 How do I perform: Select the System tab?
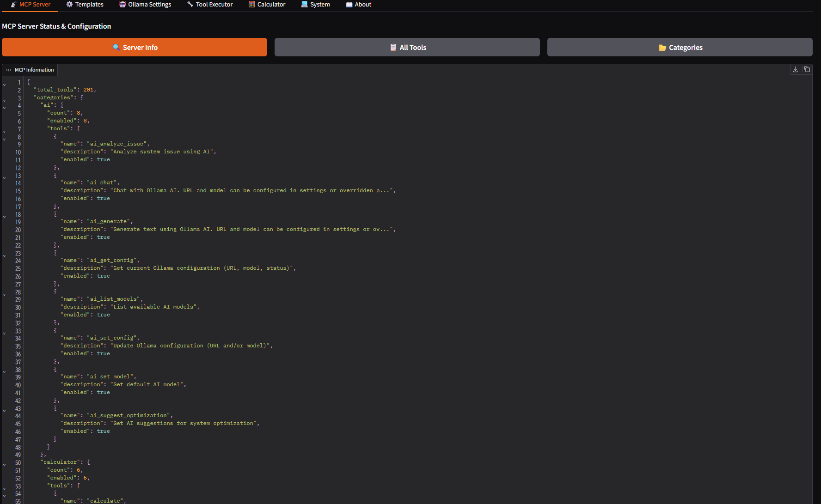[315, 5]
